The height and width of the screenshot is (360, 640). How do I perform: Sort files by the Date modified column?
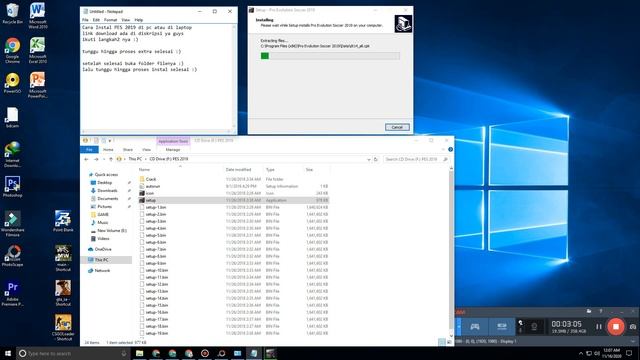point(238,169)
